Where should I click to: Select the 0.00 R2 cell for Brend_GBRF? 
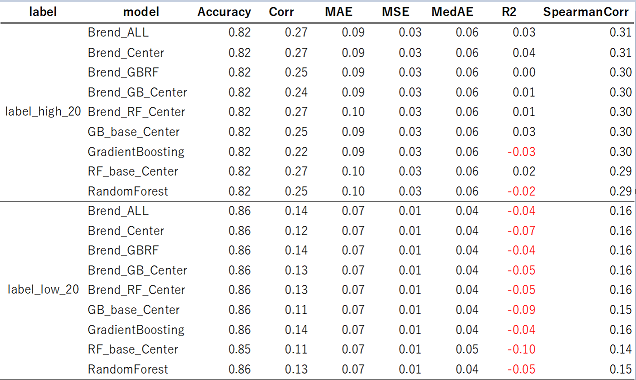coord(524,72)
